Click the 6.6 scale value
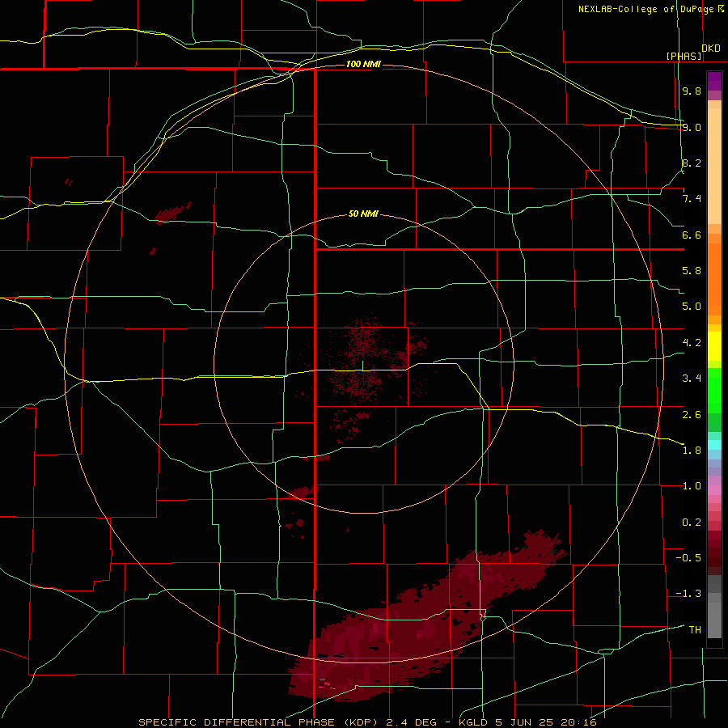Screen dimensions: 728x728 pyautogui.click(x=692, y=235)
